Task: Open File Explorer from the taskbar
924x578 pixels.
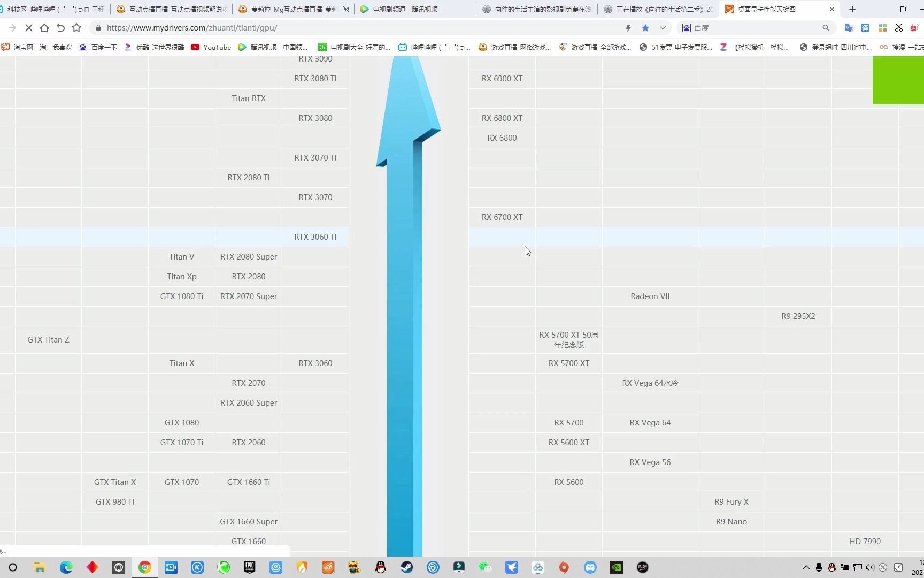Action: coord(40,567)
